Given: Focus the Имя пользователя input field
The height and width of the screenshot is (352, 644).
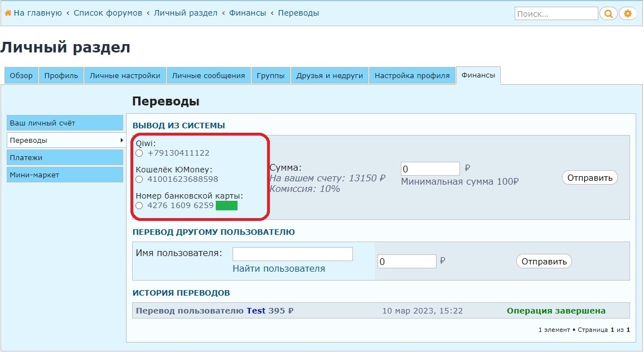Looking at the screenshot, I should point(292,254).
